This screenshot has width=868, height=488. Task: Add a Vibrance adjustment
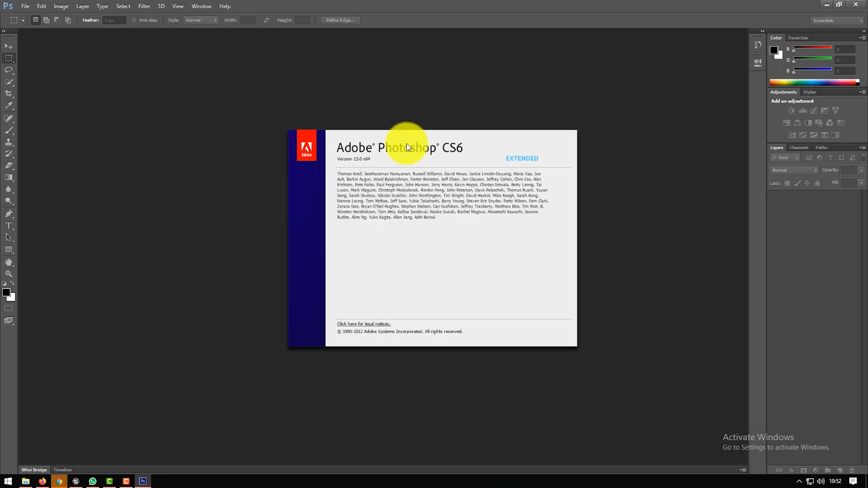(x=835, y=111)
